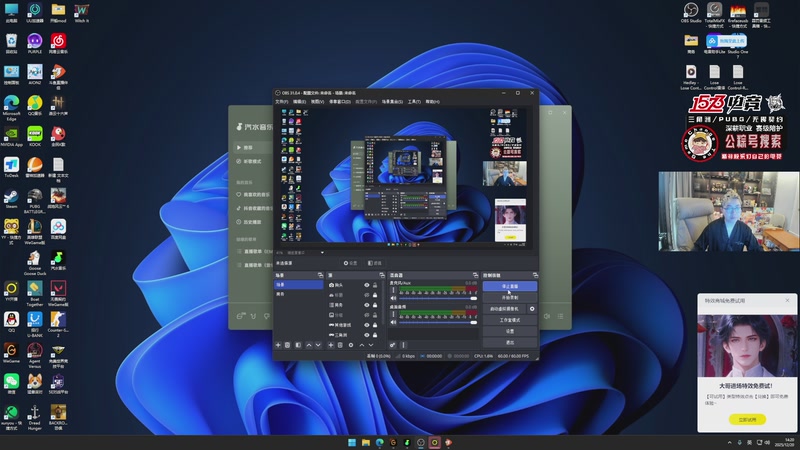Open Steam desktop icon
Viewport: 800px width, 450px height.
pos(11,198)
